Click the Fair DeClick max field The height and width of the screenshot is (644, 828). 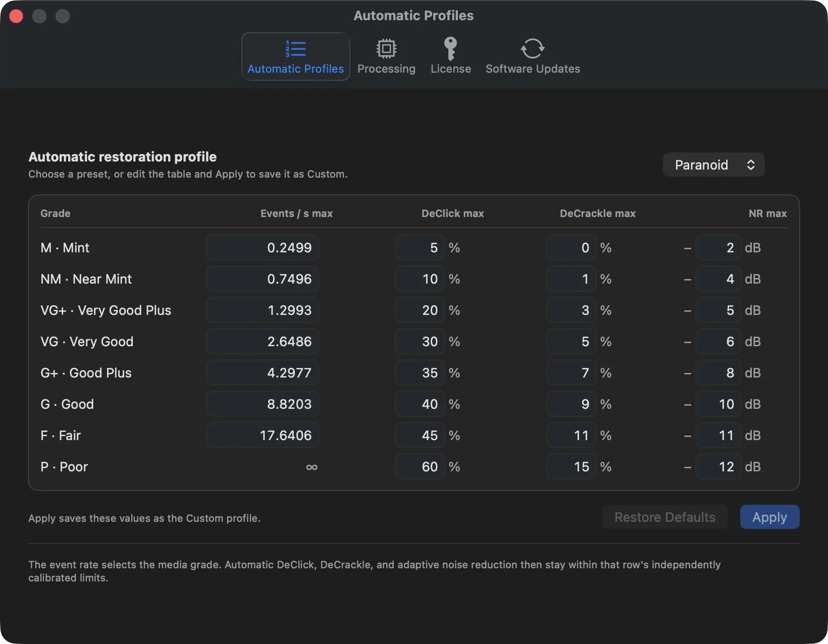coord(420,435)
